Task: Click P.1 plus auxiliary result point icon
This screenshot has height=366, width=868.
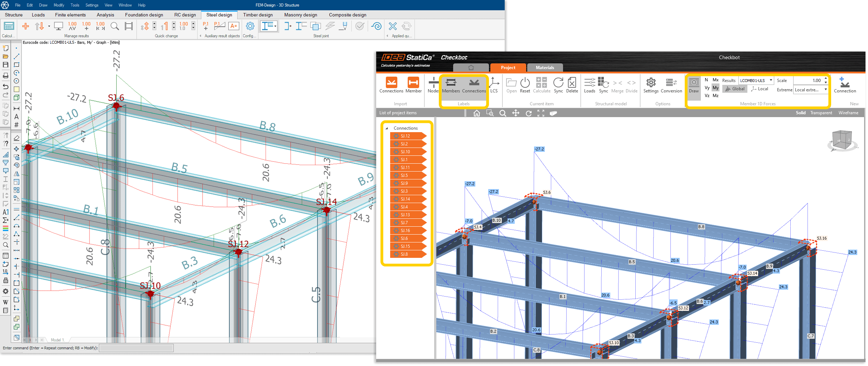Action: point(205,26)
